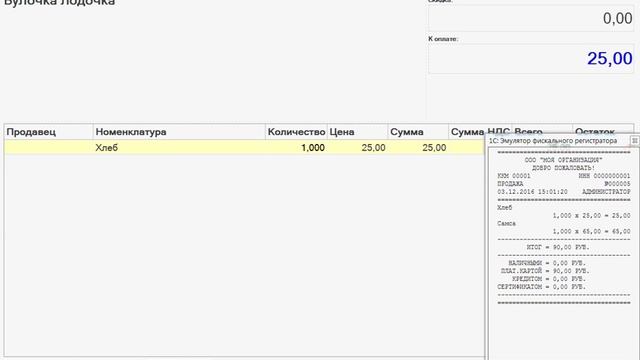
Task: Click receipt date '03.12.2016 15:01:20'
Action: (x=532, y=191)
